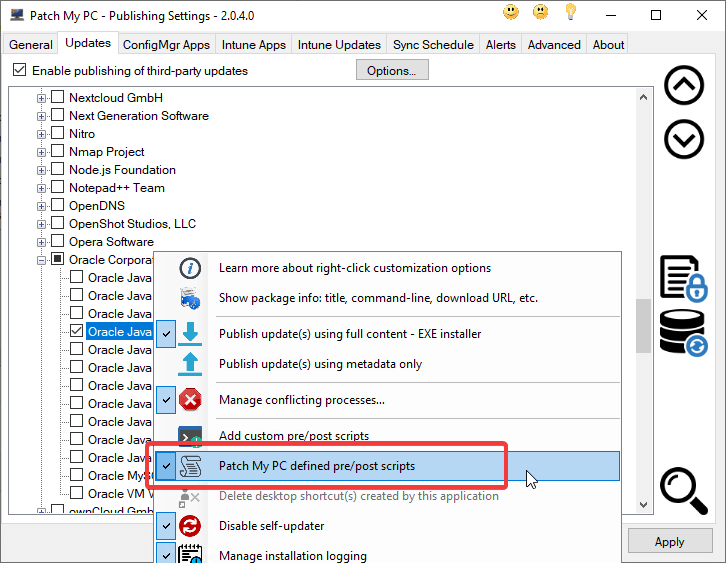This screenshot has width=726, height=563.
Task: Click the database sync icon
Action: (683, 333)
